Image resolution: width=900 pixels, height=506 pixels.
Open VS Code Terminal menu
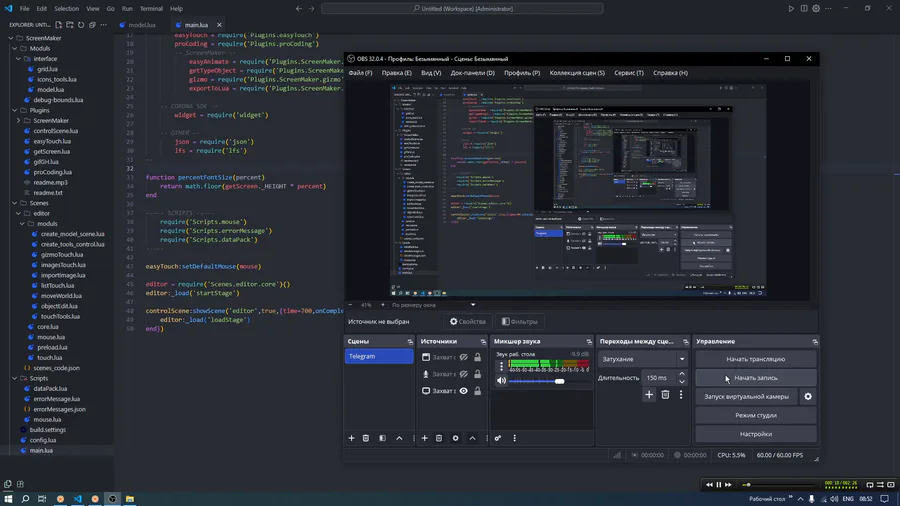coord(151,9)
